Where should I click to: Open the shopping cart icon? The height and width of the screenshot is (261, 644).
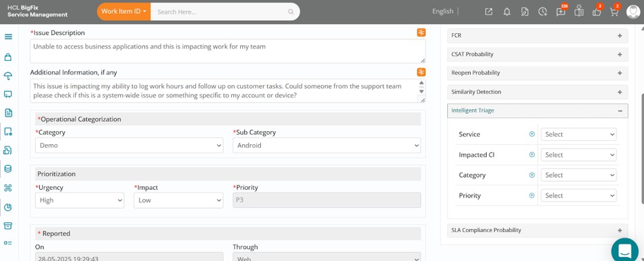[x=614, y=12]
